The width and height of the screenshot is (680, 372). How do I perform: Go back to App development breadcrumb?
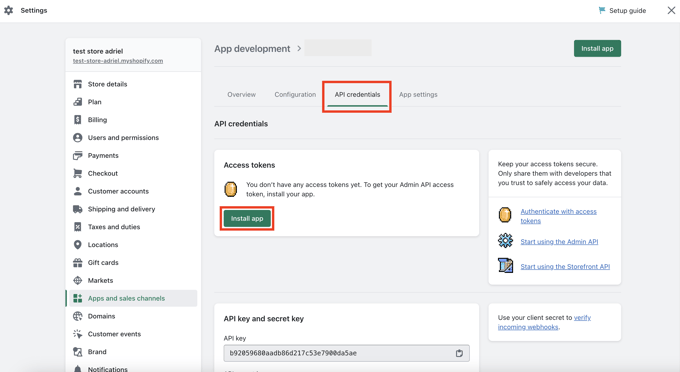252,49
